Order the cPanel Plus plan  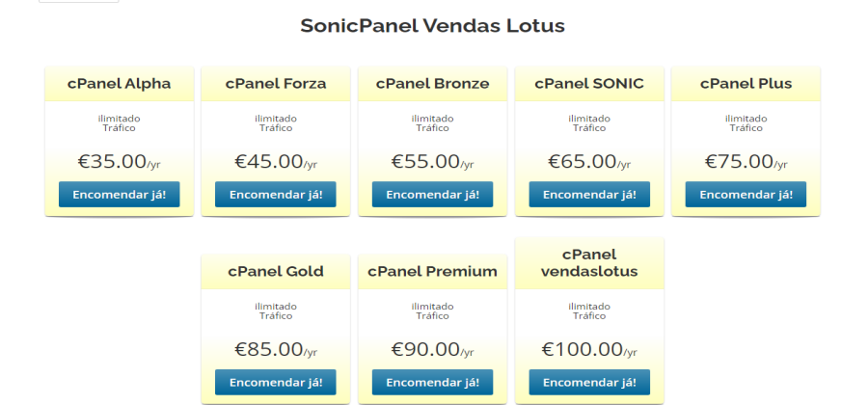746,194
